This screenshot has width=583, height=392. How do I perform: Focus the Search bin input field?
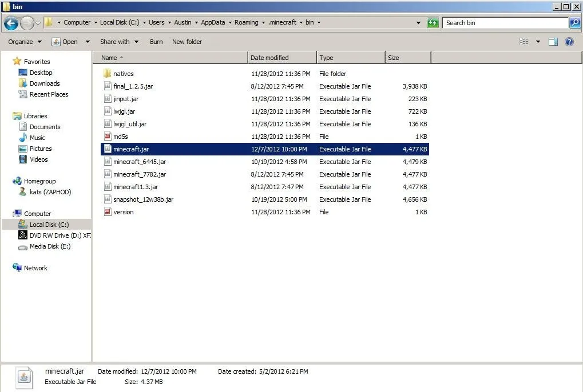[506, 23]
